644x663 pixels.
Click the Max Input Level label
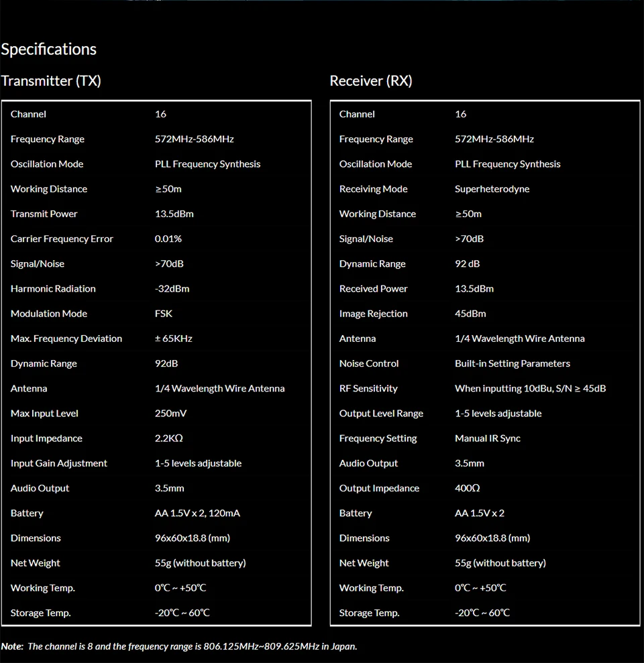click(44, 414)
